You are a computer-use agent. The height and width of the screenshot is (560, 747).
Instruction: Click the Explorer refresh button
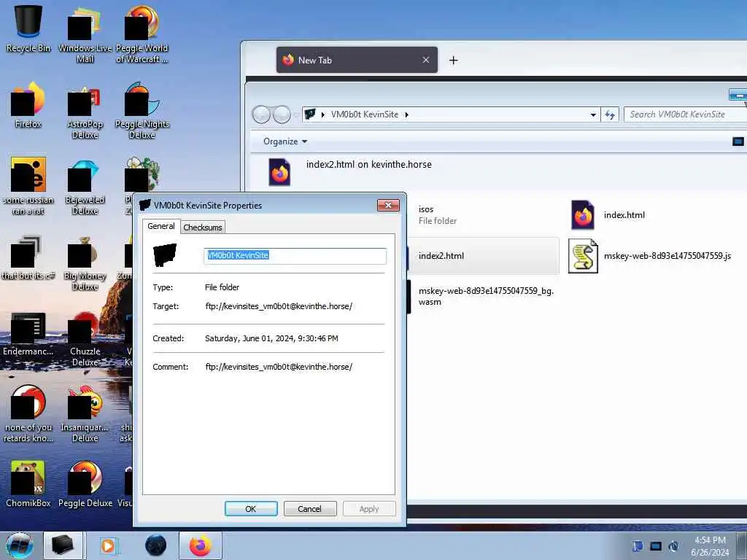tap(610, 114)
